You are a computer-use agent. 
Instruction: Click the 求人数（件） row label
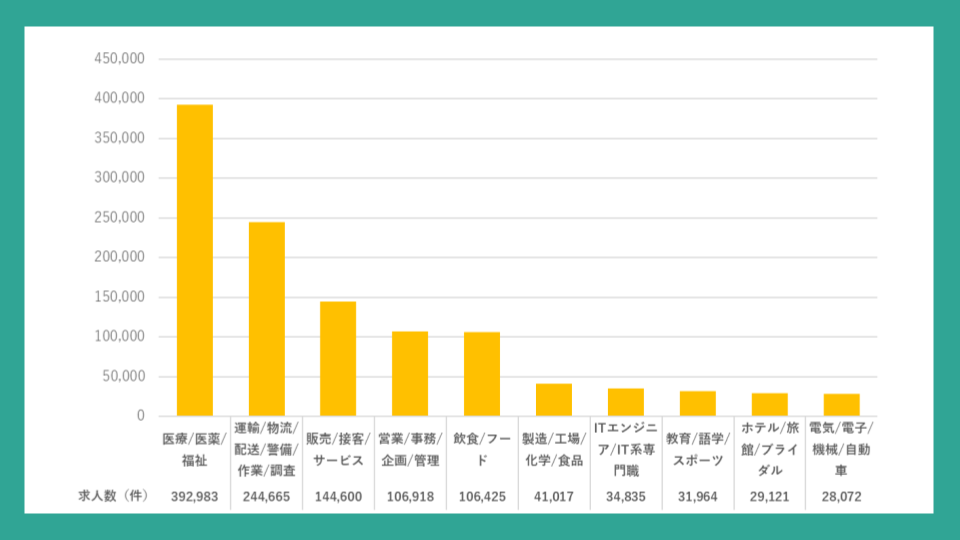point(113,496)
